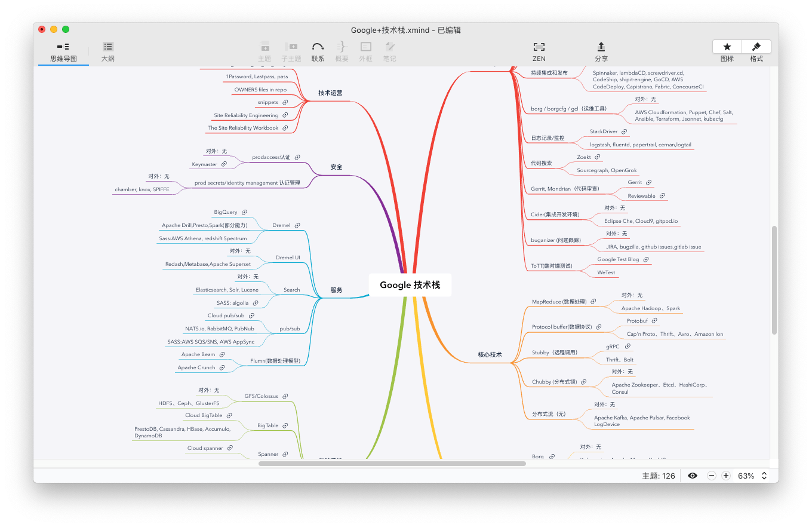This screenshot has width=812, height=527.
Task: Select the Cider(集成开发环境) subtopic
Action: click(x=555, y=215)
